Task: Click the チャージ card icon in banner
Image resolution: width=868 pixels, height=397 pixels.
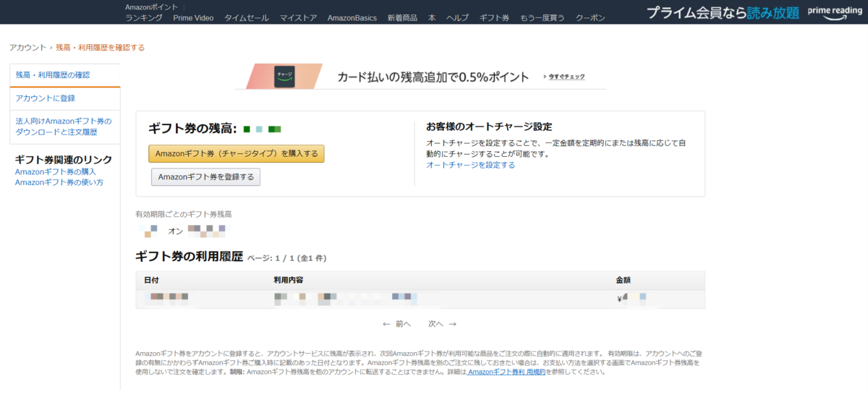Action: (x=284, y=76)
